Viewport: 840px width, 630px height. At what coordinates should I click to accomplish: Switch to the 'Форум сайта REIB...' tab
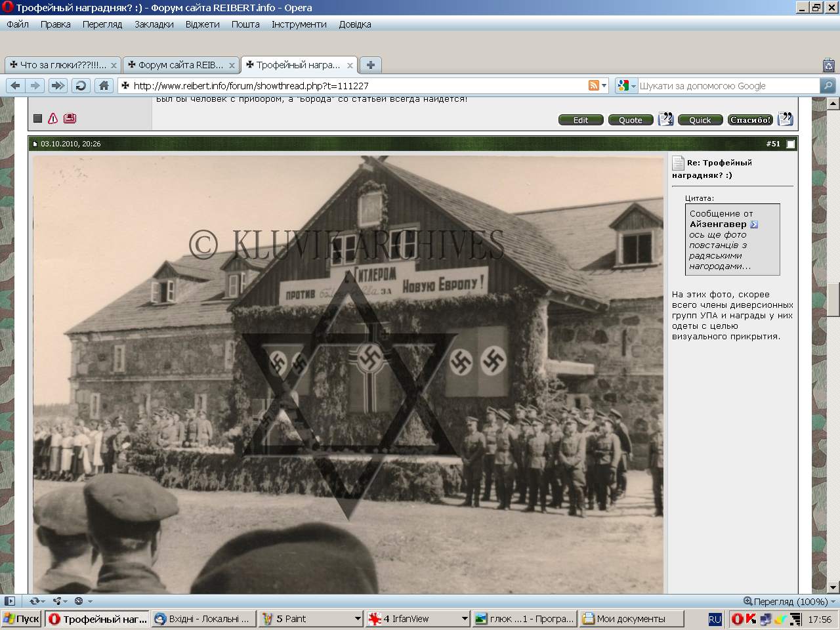[181, 65]
